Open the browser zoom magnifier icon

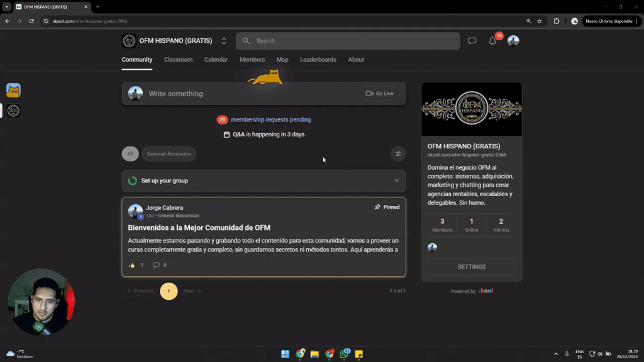pos(528,21)
